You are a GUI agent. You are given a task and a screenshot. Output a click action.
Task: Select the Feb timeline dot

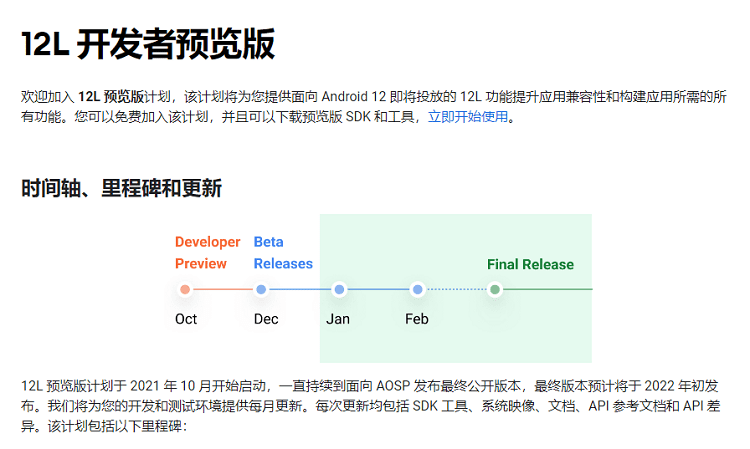pyautogui.click(x=418, y=289)
